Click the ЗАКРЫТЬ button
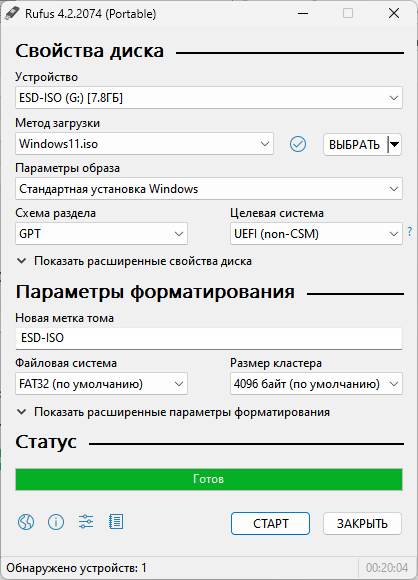Screen dimensions: 418x580 coord(362,523)
